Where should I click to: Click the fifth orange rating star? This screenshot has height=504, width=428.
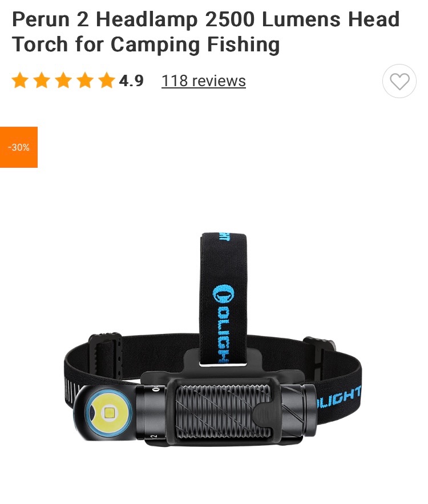tap(107, 80)
